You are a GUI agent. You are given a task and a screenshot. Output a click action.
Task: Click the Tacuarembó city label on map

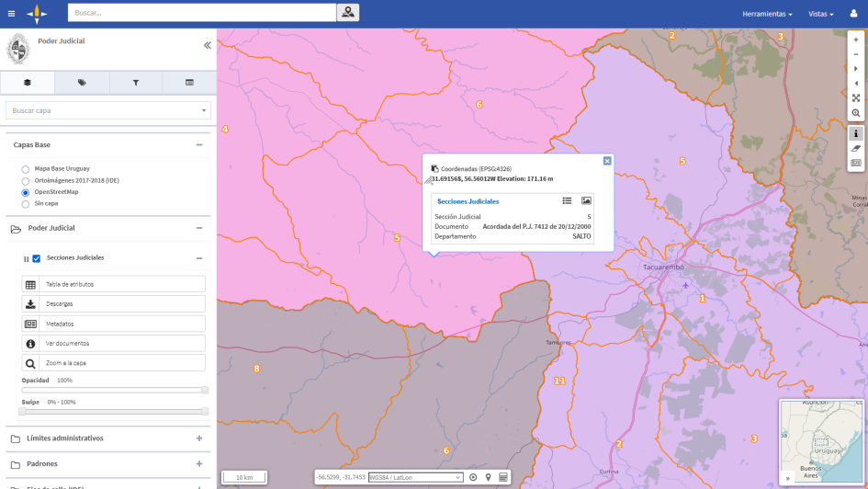coord(663,267)
